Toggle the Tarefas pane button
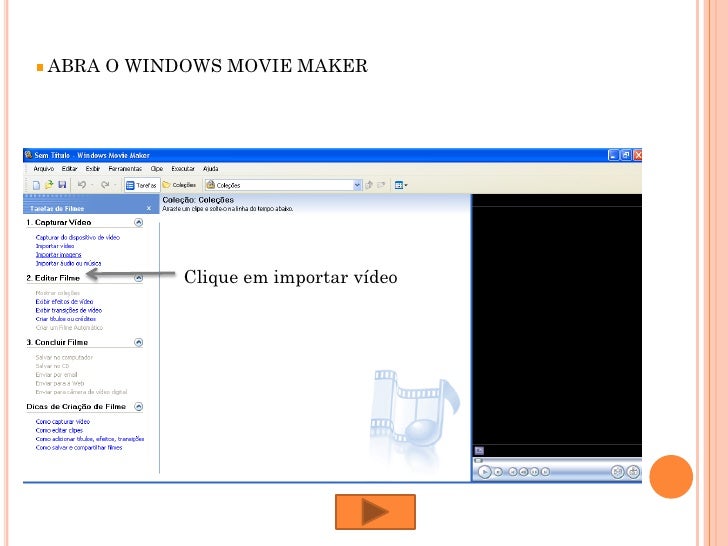The image size is (728, 546). pos(142,185)
